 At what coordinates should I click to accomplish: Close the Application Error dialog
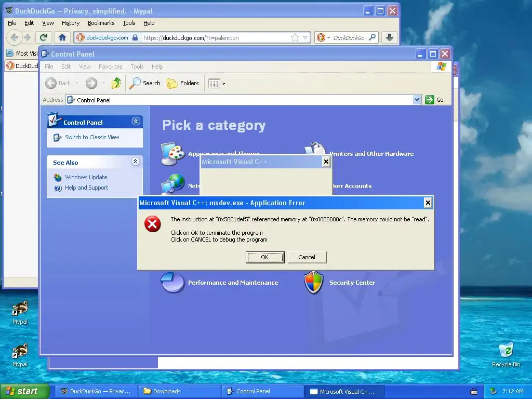[x=428, y=203]
